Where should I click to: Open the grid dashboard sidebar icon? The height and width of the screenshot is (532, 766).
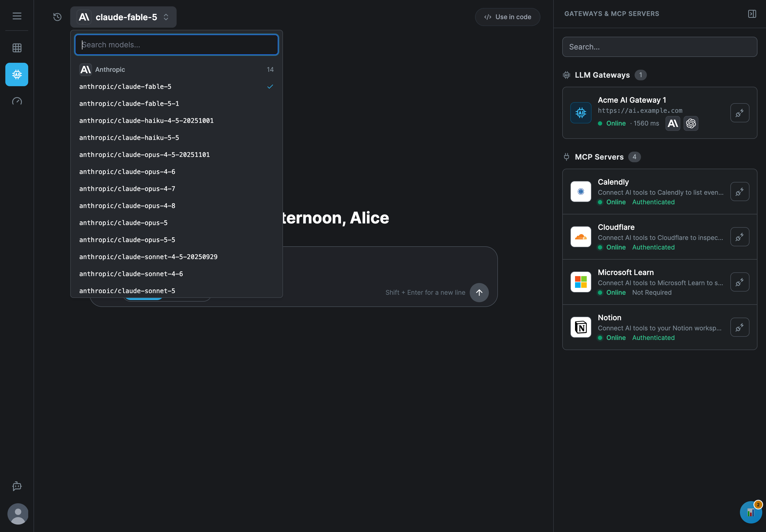coord(17,48)
